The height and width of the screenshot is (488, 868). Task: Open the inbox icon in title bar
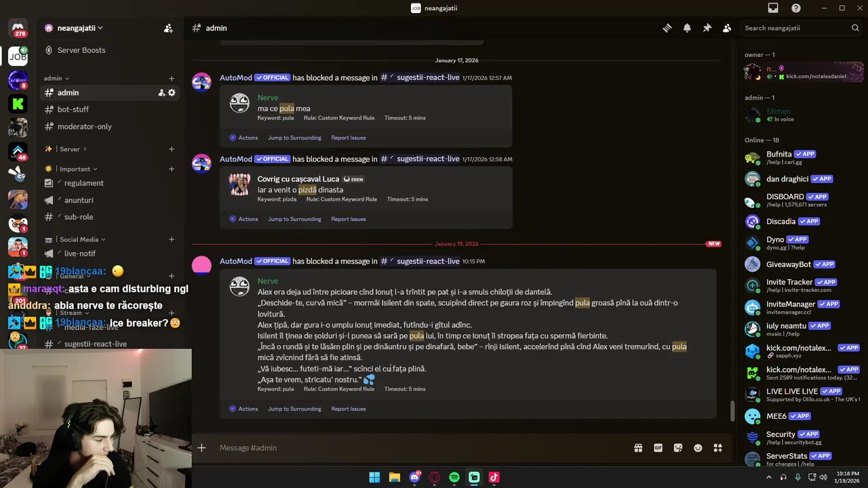pos(773,8)
